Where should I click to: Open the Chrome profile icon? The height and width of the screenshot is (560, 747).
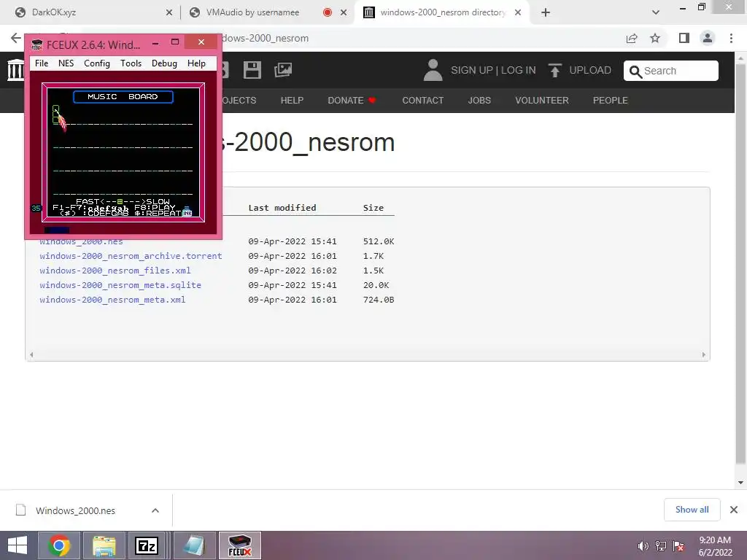click(708, 38)
